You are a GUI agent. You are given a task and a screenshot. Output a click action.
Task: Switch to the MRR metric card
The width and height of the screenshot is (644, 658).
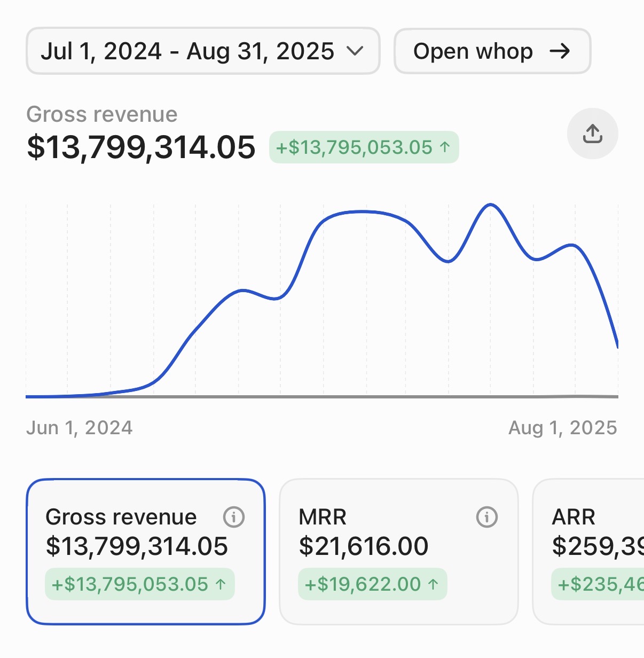click(398, 551)
